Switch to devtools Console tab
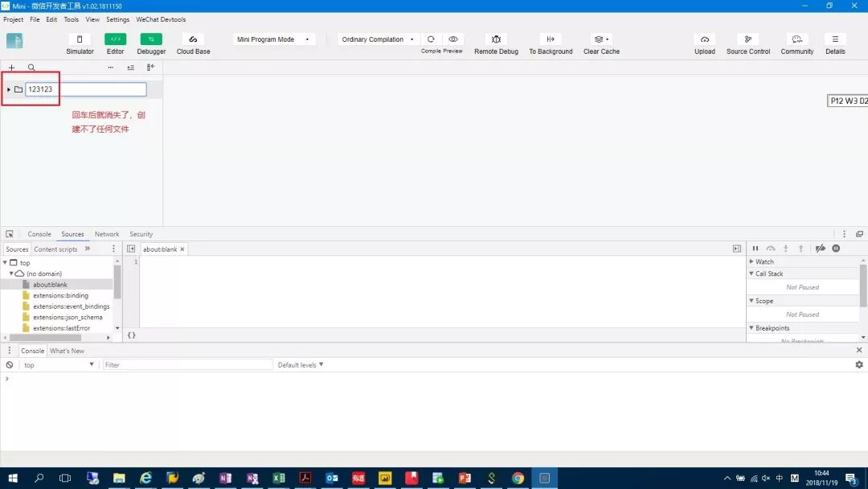The height and width of the screenshot is (489, 868). click(39, 234)
